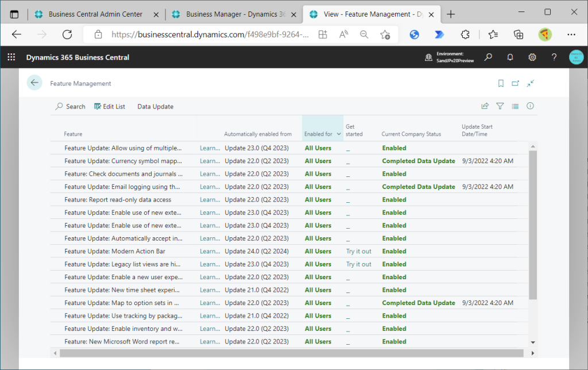Open the help question mark icon
Viewport: 588px width, 370px height.
tap(554, 57)
